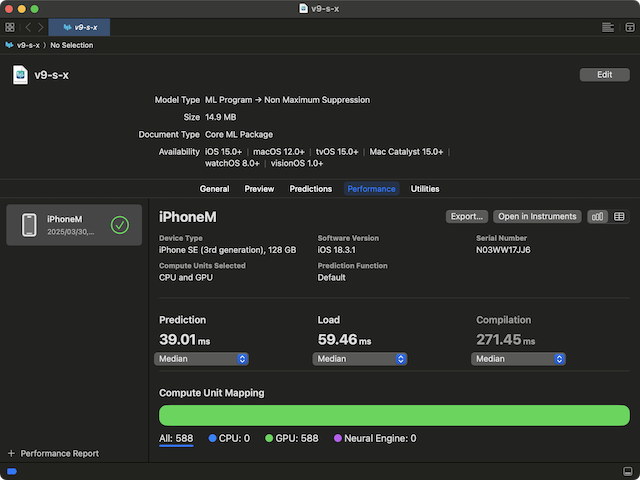Click the Open in Instruments button

click(538, 216)
